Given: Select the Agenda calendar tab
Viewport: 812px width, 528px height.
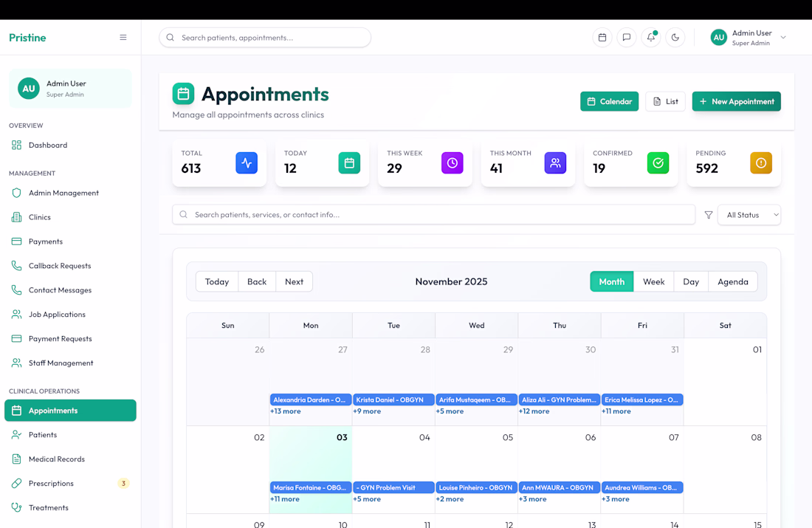Looking at the screenshot, I should coord(733,281).
